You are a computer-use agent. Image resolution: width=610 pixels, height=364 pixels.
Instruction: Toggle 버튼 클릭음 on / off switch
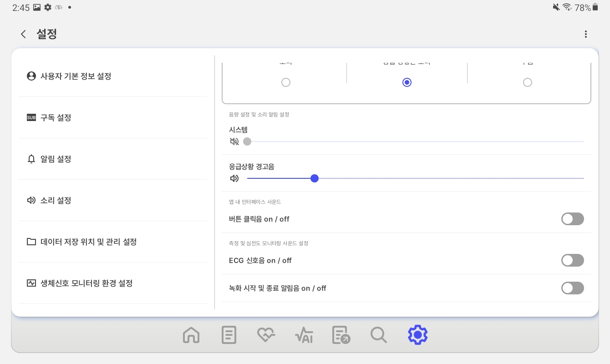[573, 219]
